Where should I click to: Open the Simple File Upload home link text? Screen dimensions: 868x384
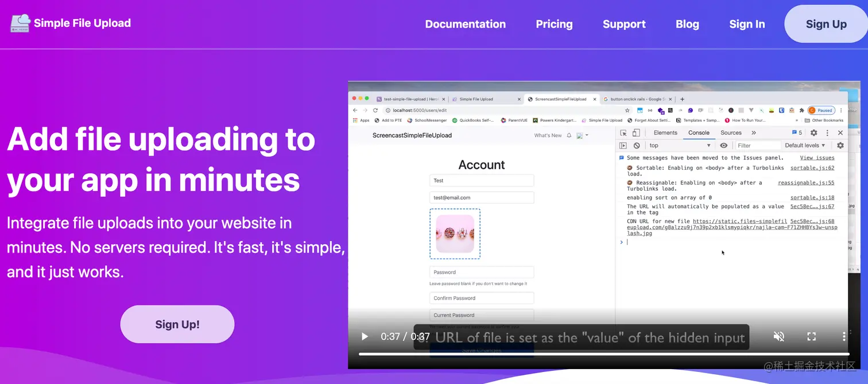(x=82, y=23)
